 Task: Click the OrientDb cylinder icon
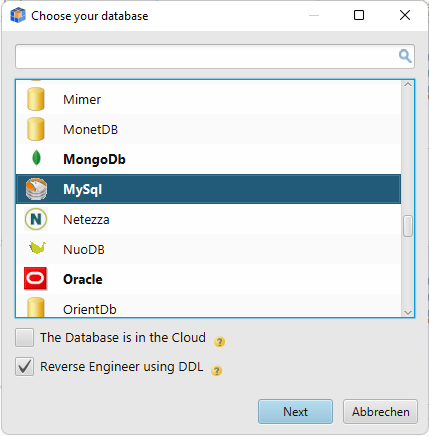[36, 307]
